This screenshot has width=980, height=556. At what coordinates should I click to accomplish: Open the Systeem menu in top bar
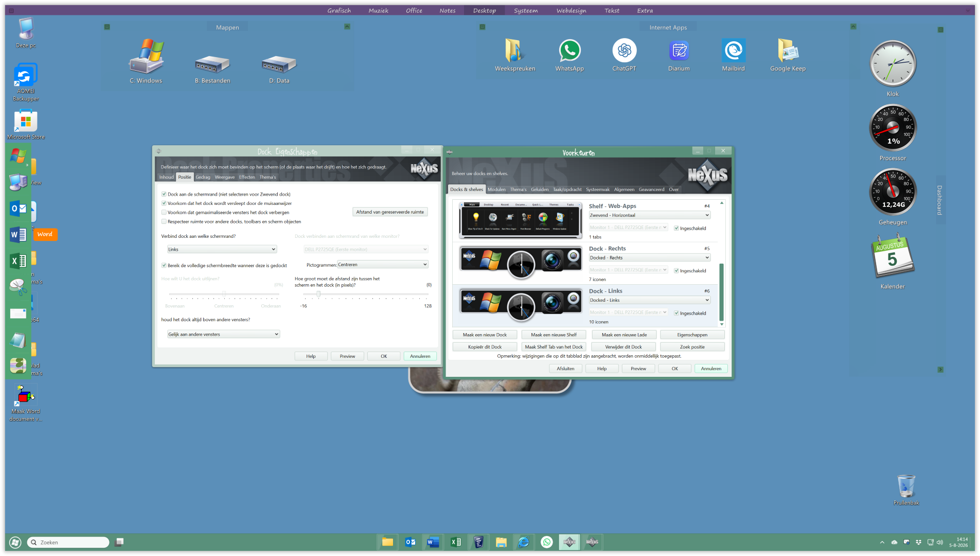pyautogui.click(x=526, y=11)
